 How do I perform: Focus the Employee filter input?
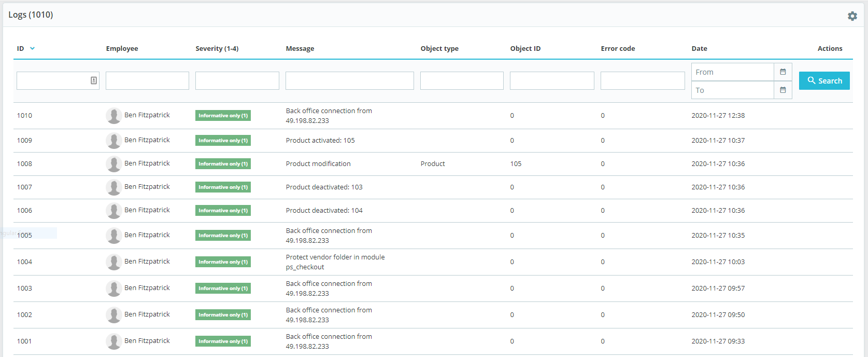[x=147, y=80]
